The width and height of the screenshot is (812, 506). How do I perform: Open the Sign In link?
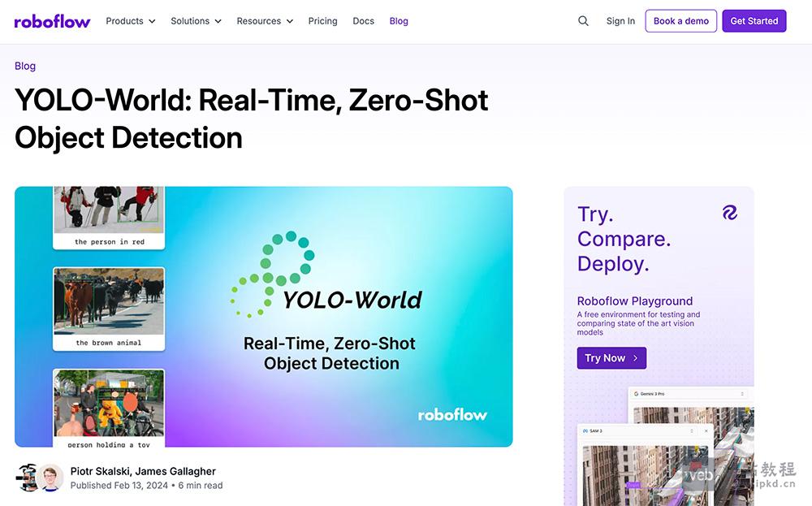[620, 21]
